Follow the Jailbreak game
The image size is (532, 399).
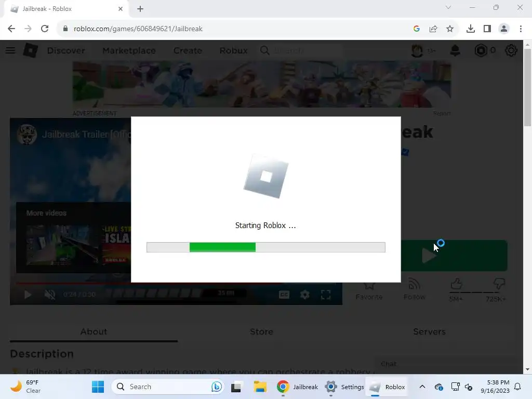coord(414,290)
